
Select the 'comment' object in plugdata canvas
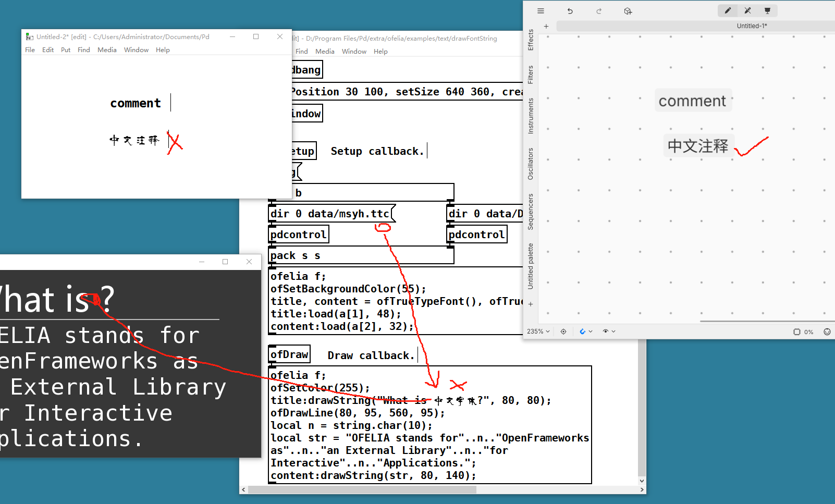[x=692, y=101]
